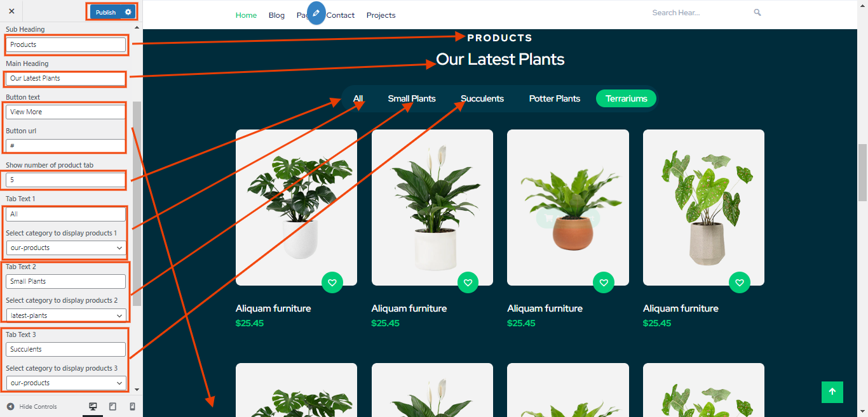
Task: Click the Publish button
Action: [x=105, y=12]
